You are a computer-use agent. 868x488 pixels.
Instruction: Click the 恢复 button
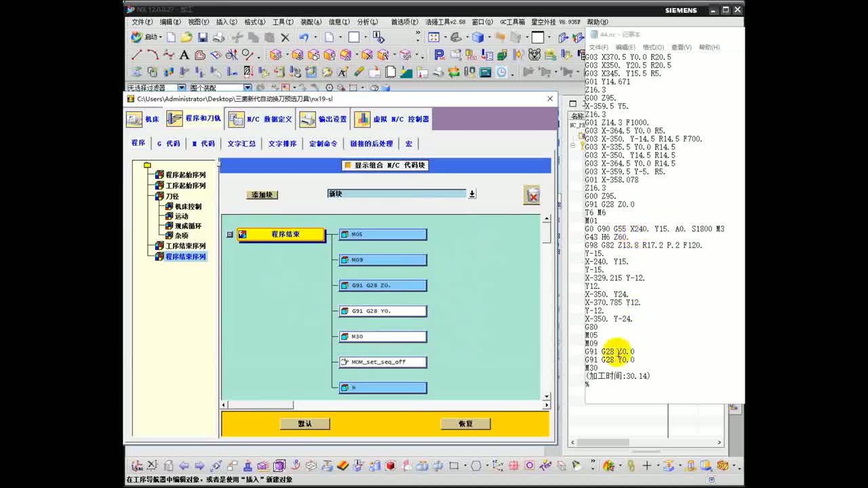[465, 424]
